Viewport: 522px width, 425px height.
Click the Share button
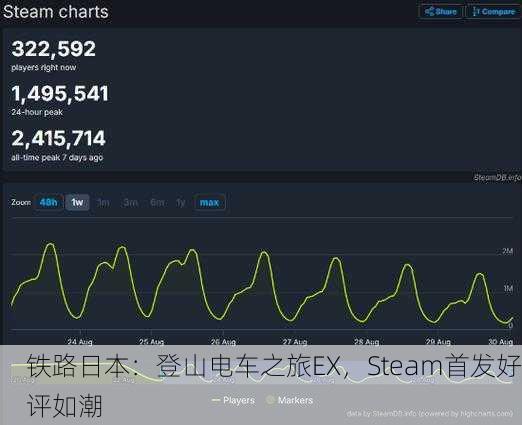[440, 12]
